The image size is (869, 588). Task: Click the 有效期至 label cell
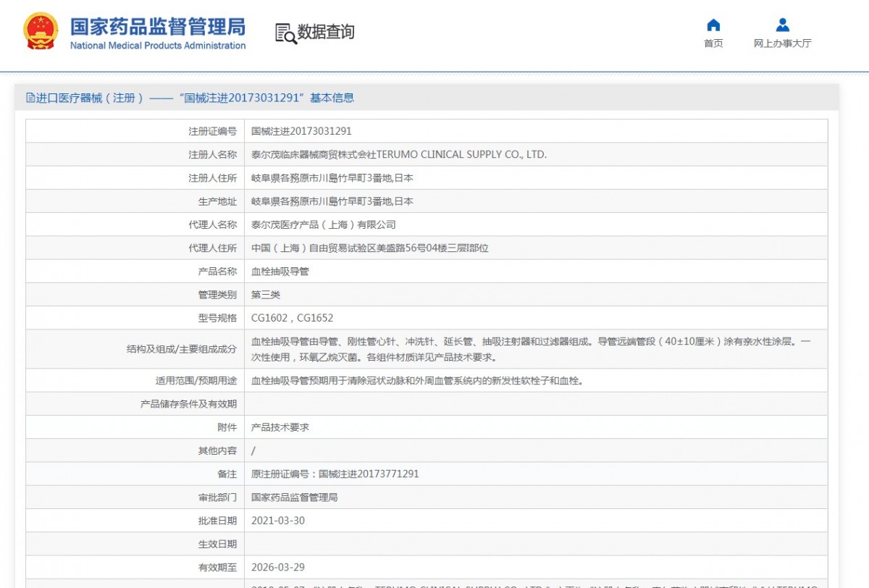tap(135, 567)
